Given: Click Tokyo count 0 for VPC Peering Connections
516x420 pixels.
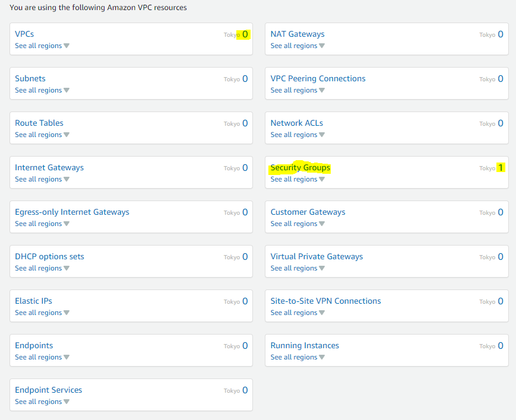Looking at the screenshot, I should (x=501, y=79).
